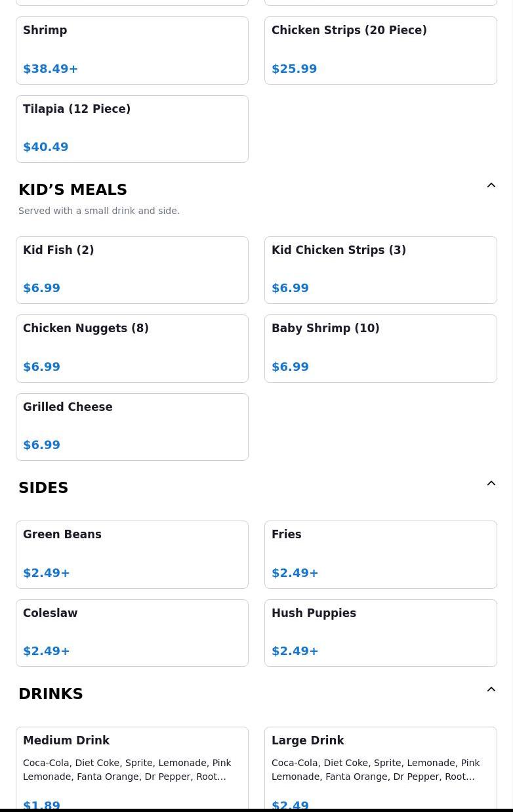Screen dimensions: 513x812
Task: Open the Coleslaw side item
Action: click(x=132, y=633)
